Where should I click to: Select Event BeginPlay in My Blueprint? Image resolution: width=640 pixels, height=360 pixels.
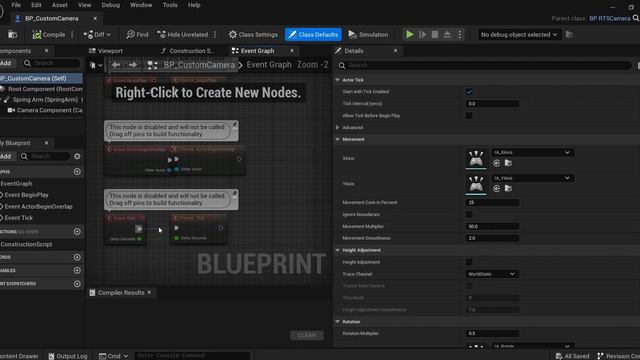point(26,195)
